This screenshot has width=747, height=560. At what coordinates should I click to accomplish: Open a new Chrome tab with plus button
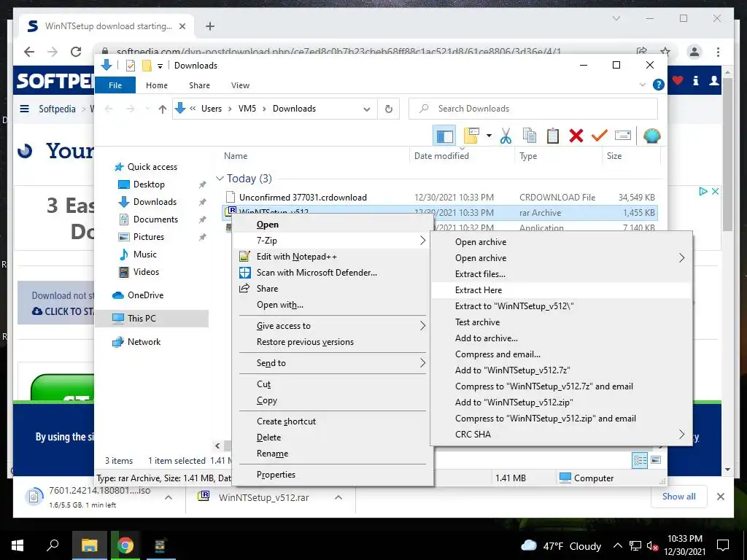click(209, 26)
